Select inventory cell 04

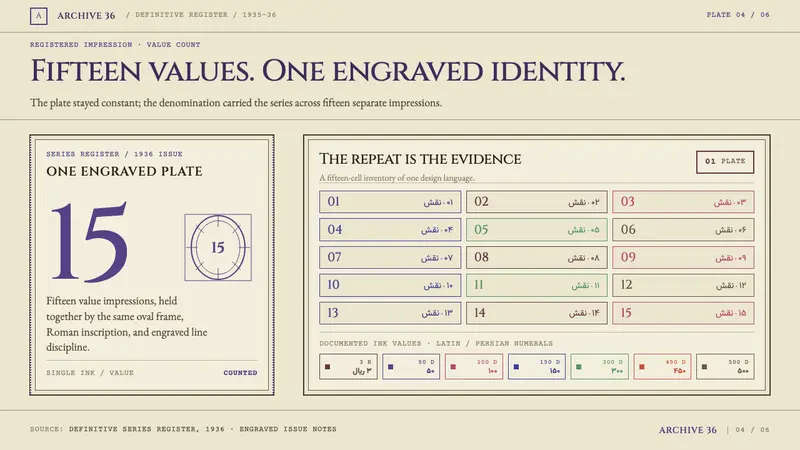pos(390,230)
